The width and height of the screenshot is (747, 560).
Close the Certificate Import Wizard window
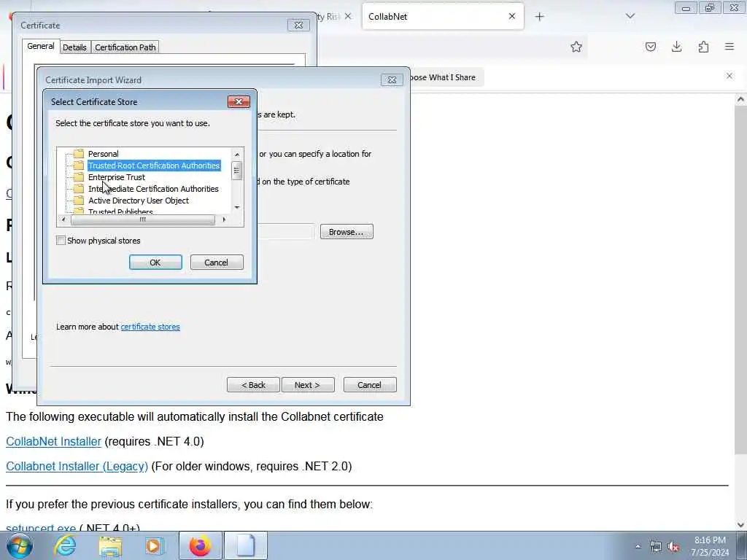(392, 80)
